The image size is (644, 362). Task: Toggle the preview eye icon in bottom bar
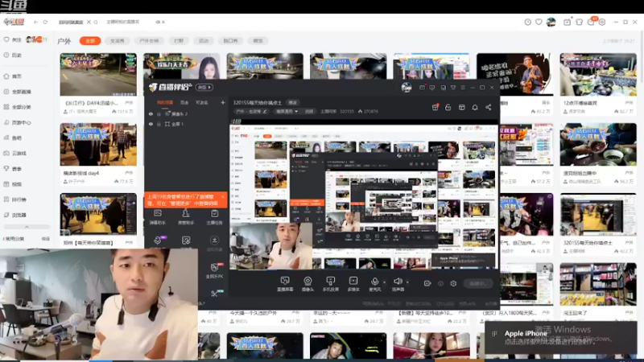440,283
